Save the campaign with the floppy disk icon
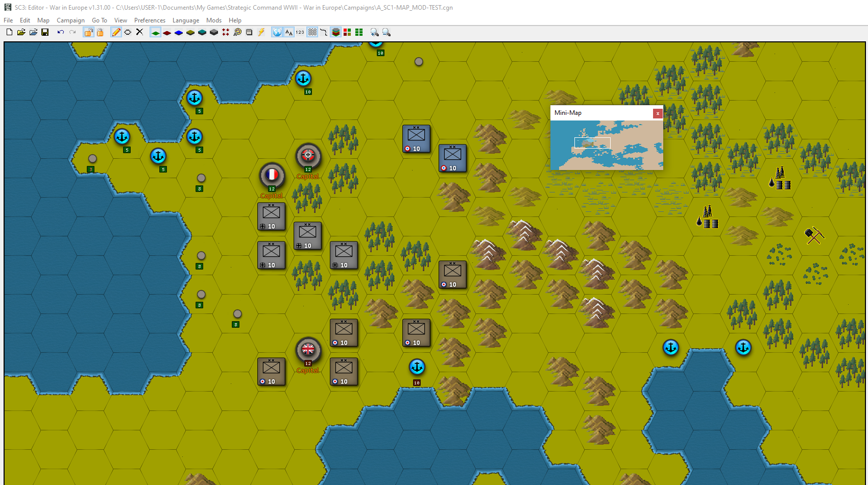Viewport: 868px width, 485px height. [45, 32]
